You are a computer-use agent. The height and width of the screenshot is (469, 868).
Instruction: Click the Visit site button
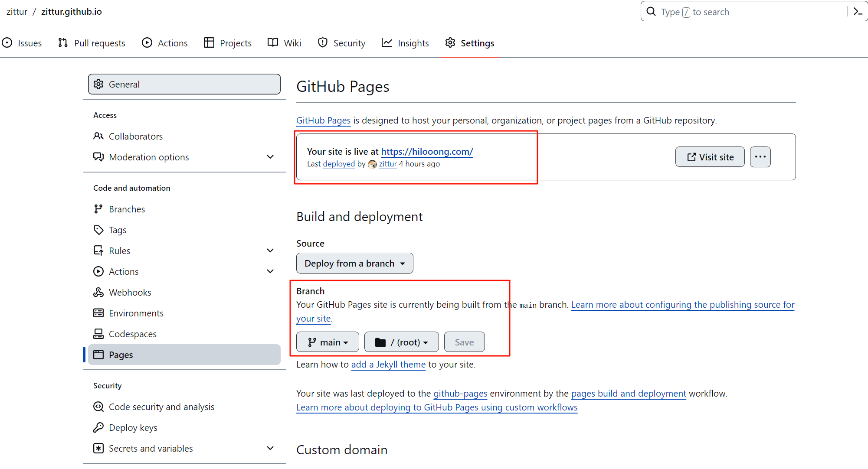[x=710, y=157]
